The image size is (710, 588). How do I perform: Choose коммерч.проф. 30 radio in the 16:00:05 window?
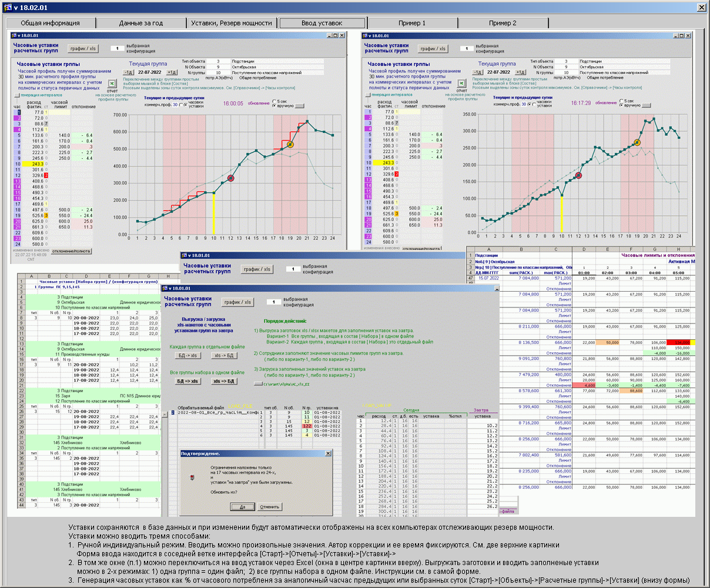click(180, 105)
